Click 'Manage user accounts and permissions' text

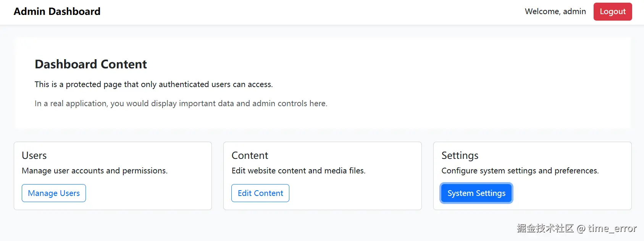(95, 171)
